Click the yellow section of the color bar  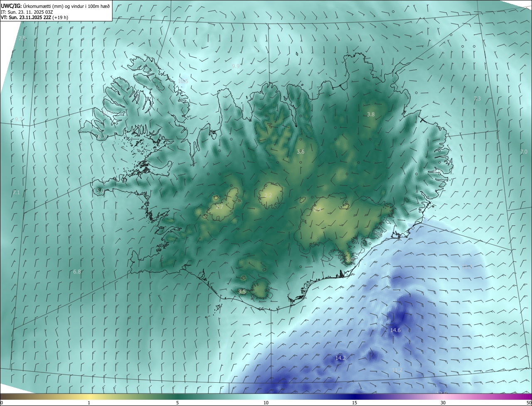(x=89, y=397)
